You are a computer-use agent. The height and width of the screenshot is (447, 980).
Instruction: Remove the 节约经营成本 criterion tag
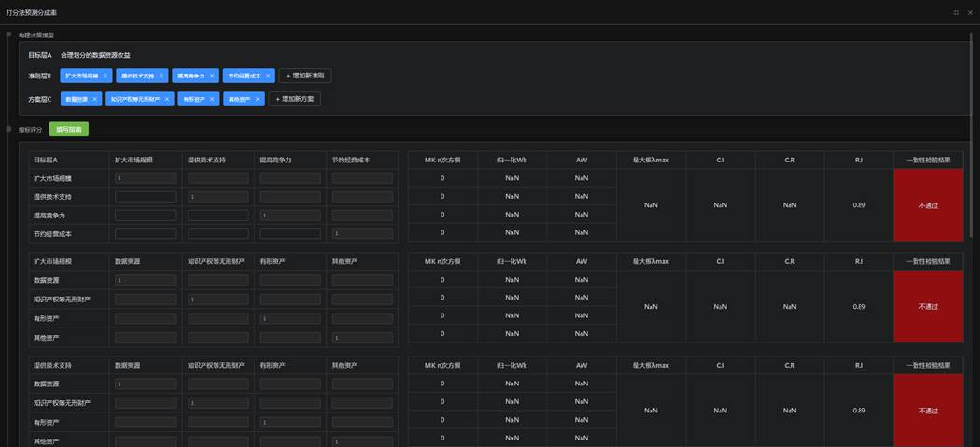(x=268, y=76)
